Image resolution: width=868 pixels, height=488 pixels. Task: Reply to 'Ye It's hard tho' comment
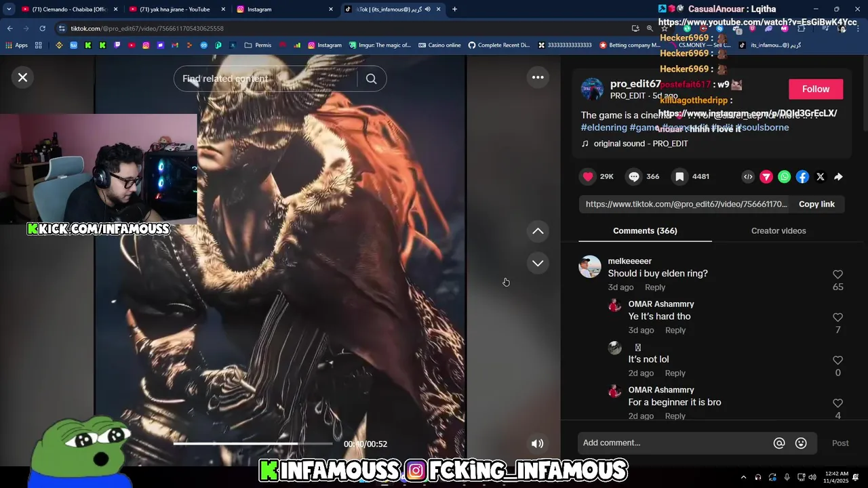click(675, 330)
